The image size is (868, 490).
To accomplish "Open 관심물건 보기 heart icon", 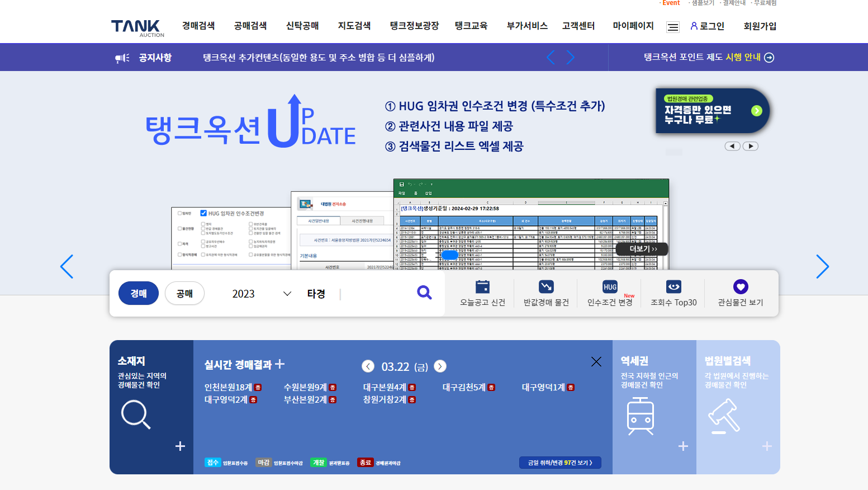I will tap(741, 287).
